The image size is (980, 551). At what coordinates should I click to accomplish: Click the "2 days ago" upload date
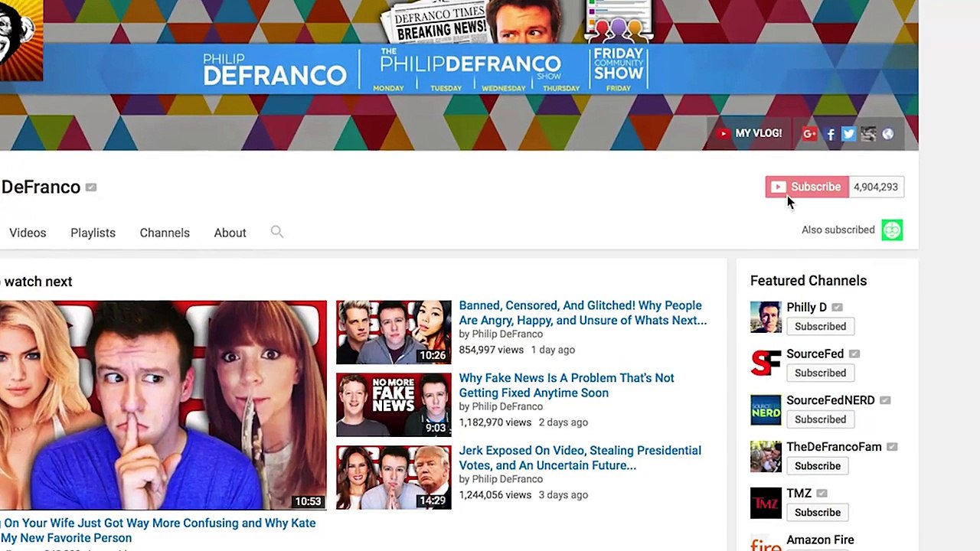pos(563,422)
